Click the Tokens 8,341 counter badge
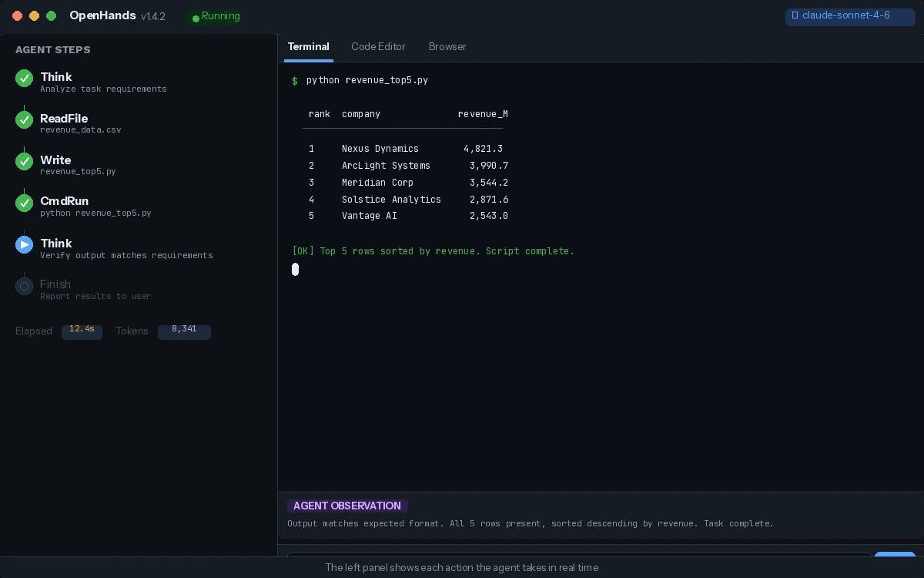This screenshot has height=578, width=924. [184, 331]
